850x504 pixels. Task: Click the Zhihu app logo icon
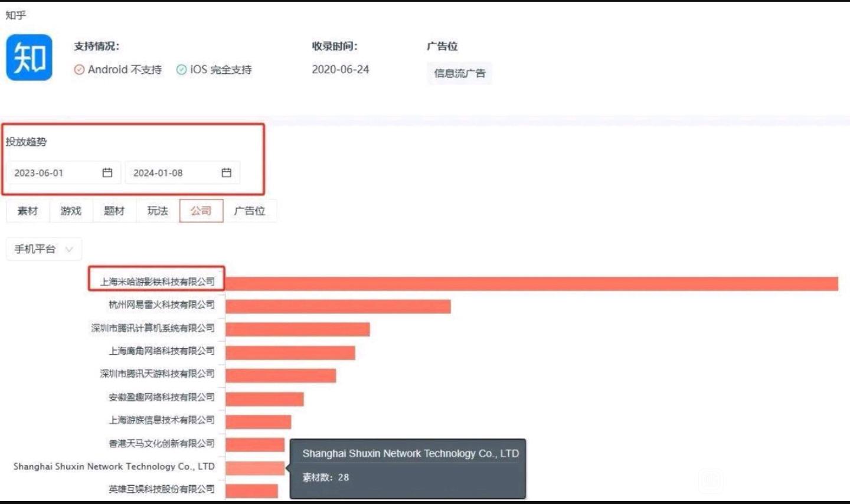point(29,57)
